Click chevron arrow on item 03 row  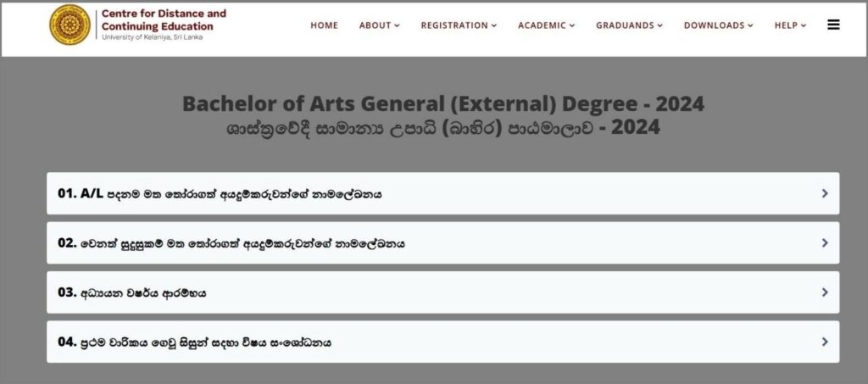[x=825, y=292]
